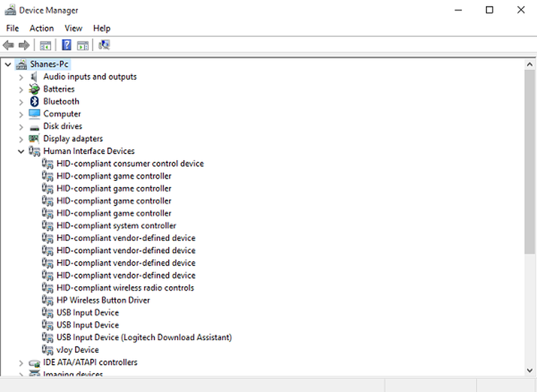Click Show/Hide Console Tree toolbar icon

(x=46, y=45)
